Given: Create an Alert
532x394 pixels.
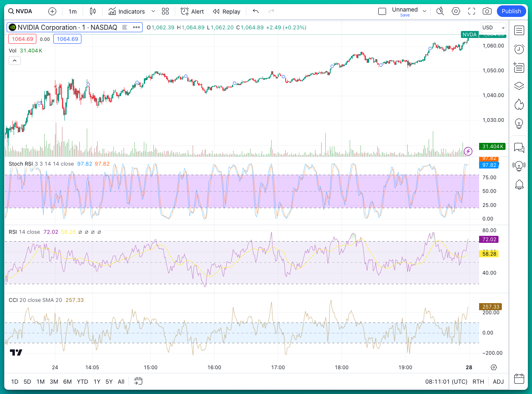Looking at the screenshot, I should (192, 11).
